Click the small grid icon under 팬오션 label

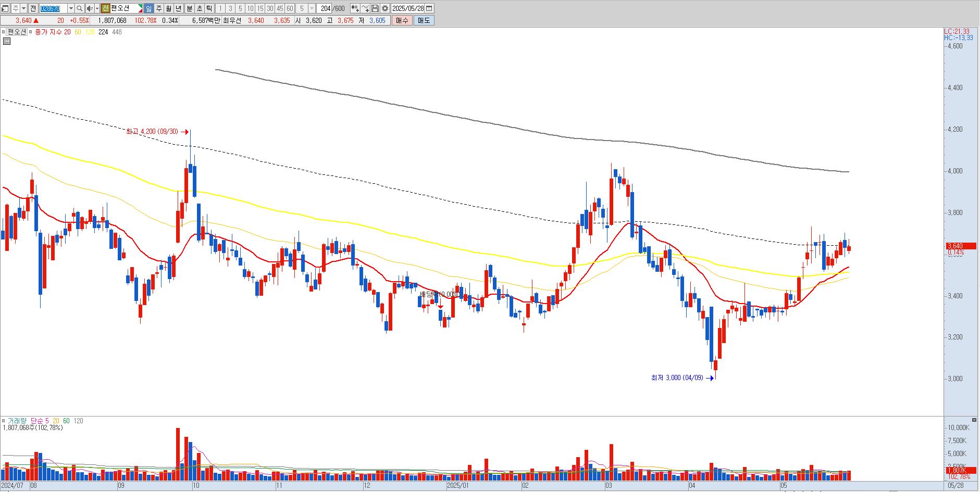[x=6, y=41]
